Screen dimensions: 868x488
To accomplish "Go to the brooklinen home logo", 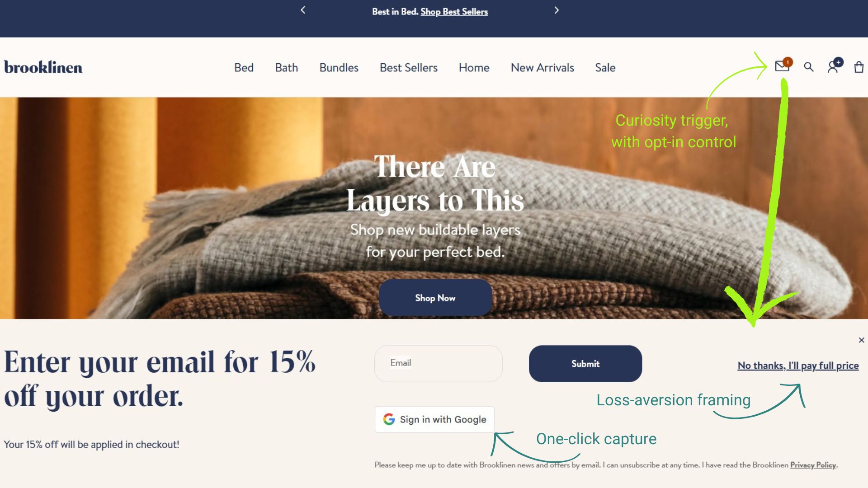I will pyautogui.click(x=43, y=67).
